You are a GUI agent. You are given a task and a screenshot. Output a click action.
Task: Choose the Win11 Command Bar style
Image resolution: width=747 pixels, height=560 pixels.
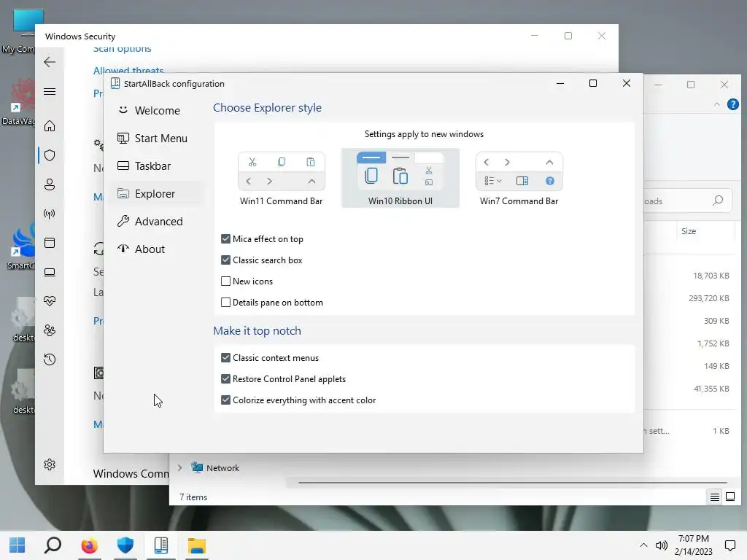coord(281,179)
